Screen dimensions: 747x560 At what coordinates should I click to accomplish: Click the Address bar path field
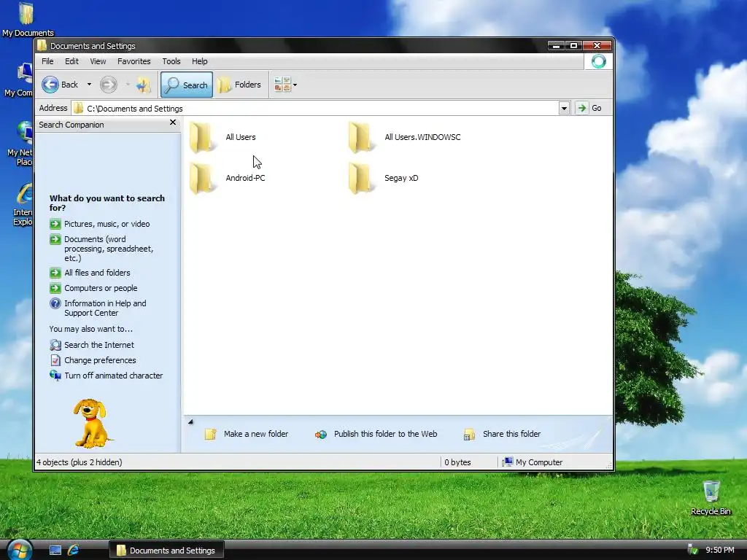[x=315, y=109]
